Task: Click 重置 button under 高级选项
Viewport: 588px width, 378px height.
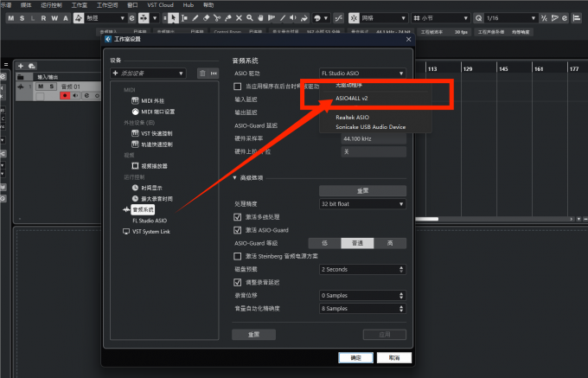Action: click(x=362, y=191)
